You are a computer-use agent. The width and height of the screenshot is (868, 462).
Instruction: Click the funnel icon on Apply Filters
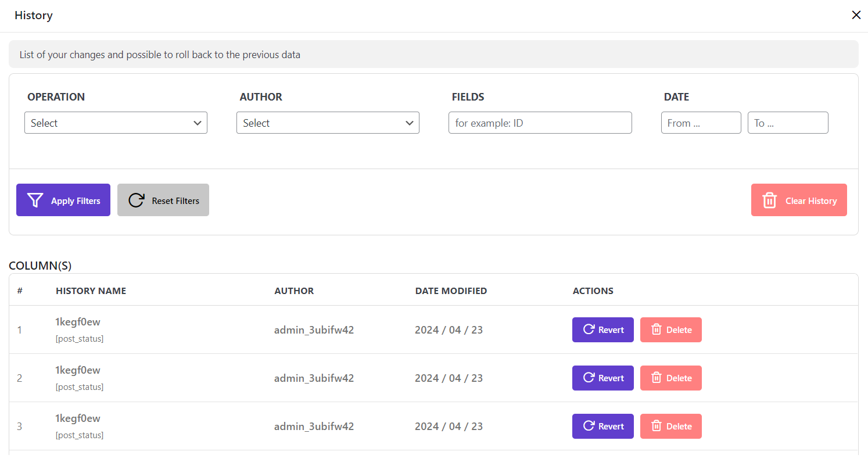click(35, 200)
